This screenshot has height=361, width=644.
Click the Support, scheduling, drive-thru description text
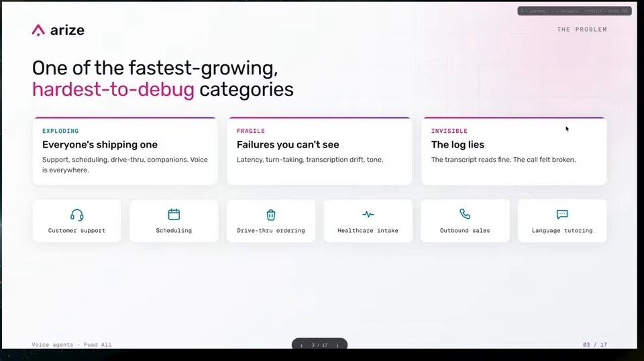[x=125, y=164]
